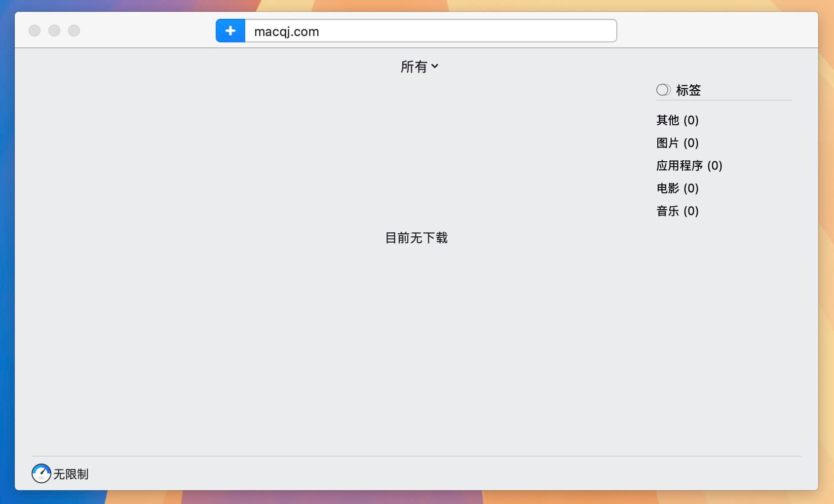The width and height of the screenshot is (834, 504).
Task: Add a new download with the blue plus icon
Action: [230, 30]
